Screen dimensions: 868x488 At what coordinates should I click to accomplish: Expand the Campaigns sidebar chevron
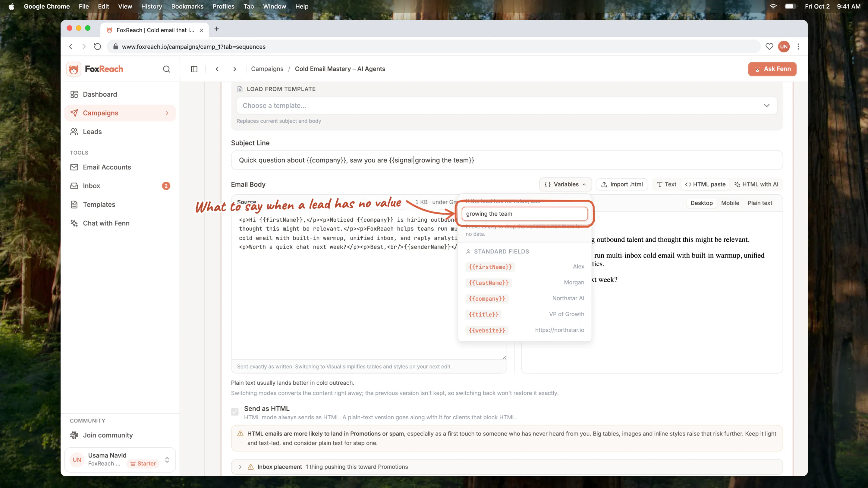167,113
